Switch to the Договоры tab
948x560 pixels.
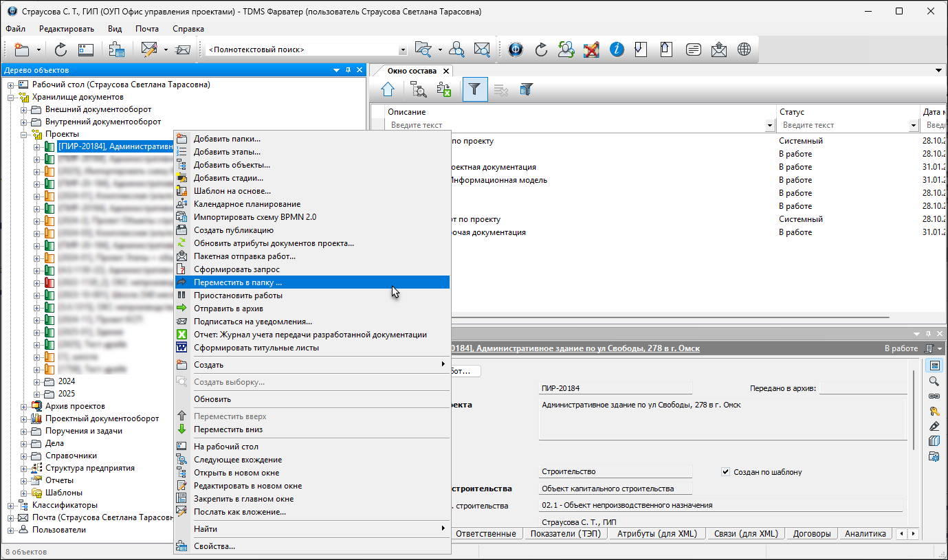(x=811, y=534)
